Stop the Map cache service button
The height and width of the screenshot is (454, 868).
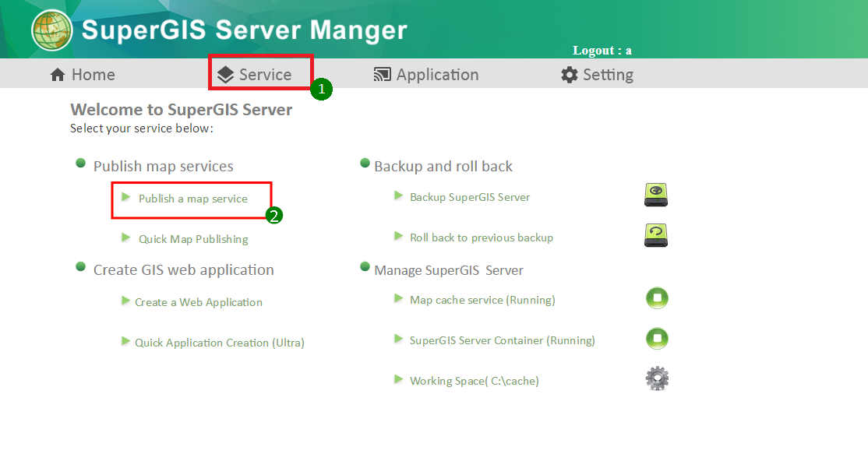[657, 298]
